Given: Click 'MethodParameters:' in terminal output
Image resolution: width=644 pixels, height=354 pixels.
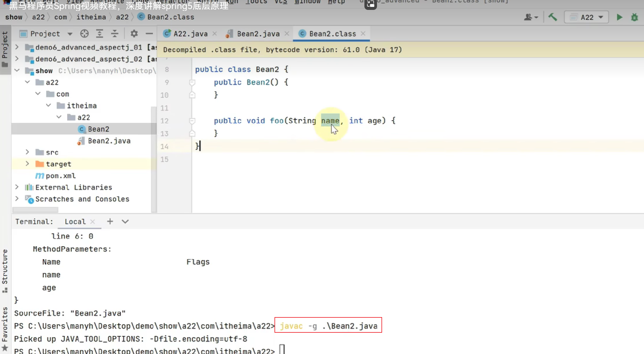Looking at the screenshot, I should (72, 249).
